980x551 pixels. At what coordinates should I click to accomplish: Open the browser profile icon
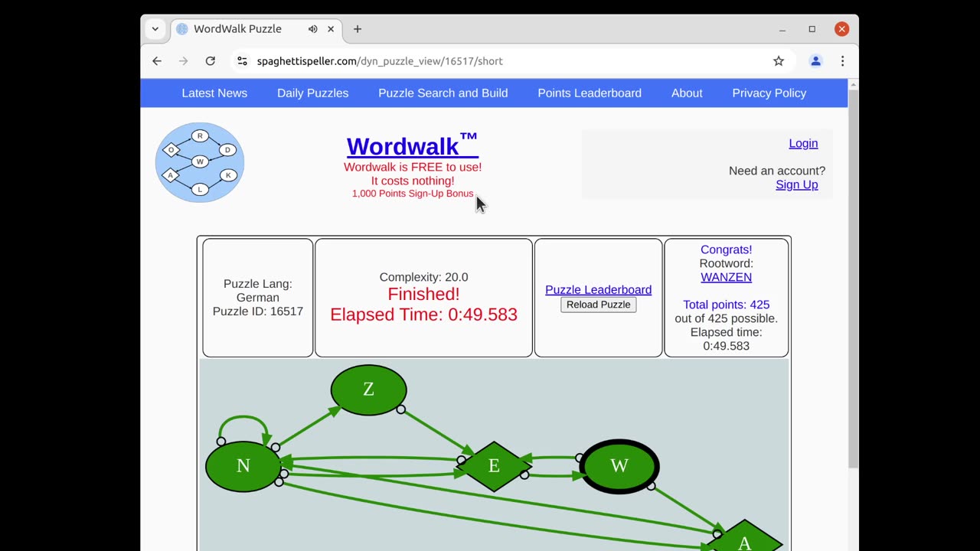tap(815, 61)
